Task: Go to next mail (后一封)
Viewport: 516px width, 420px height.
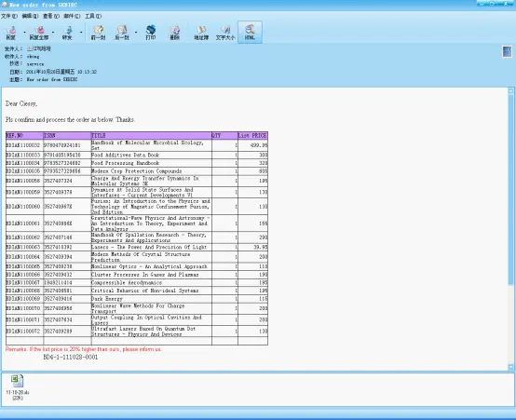Action: [121, 33]
